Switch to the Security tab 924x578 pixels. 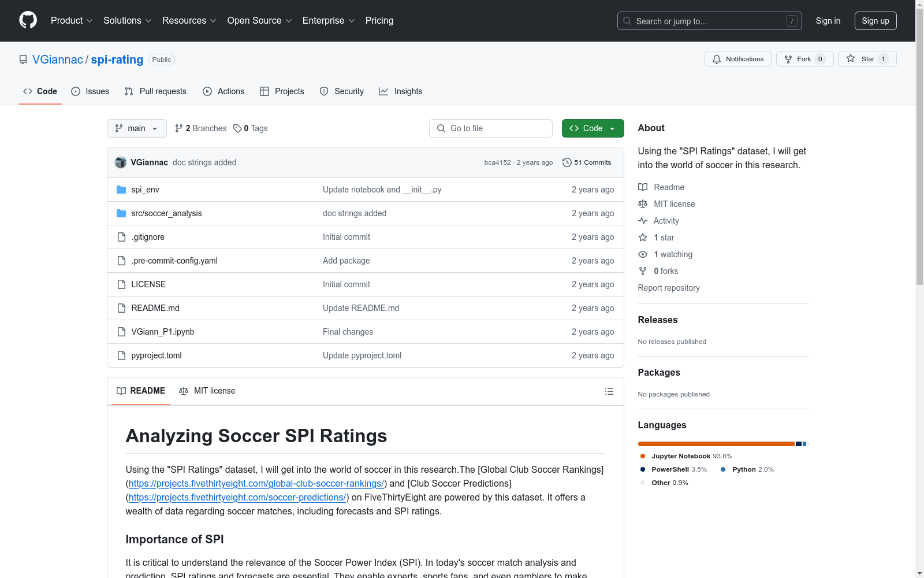[342, 91]
